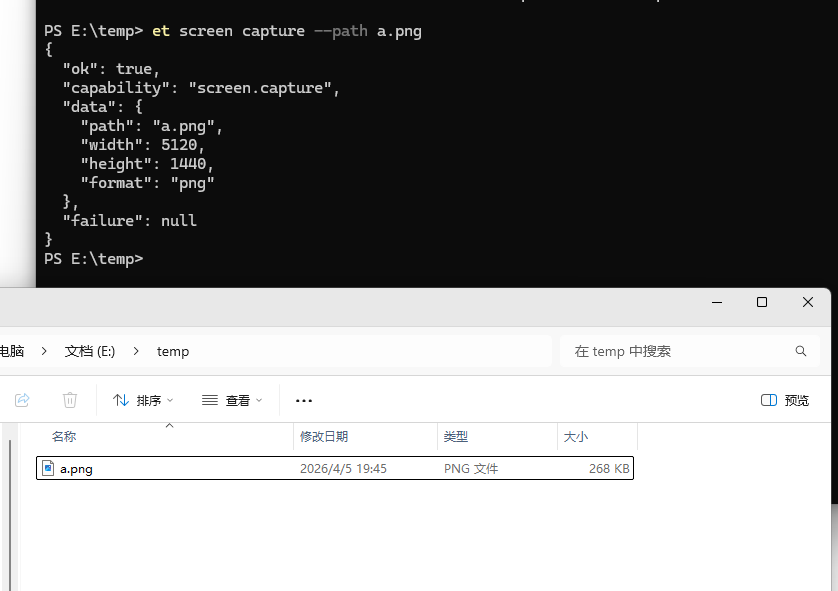Open the View (查看) dropdown
The height and width of the screenshot is (591, 838).
(x=232, y=400)
